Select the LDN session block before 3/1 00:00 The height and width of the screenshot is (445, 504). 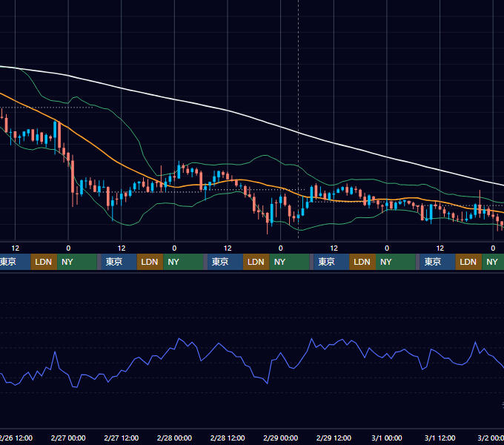click(362, 262)
